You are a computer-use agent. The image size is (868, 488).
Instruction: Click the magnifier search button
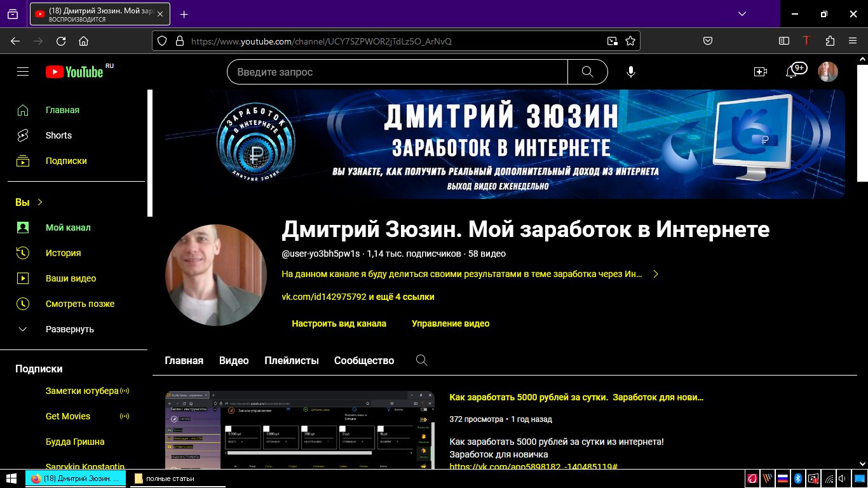point(588,72)
